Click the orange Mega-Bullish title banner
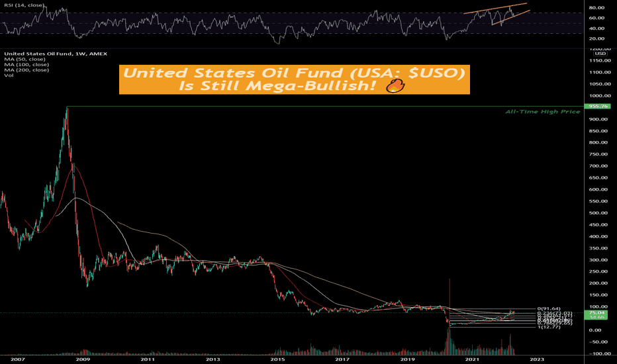Image resolution: width=617 pixels, height=364 pixels. pyautogui.click(x=295, y=79)
